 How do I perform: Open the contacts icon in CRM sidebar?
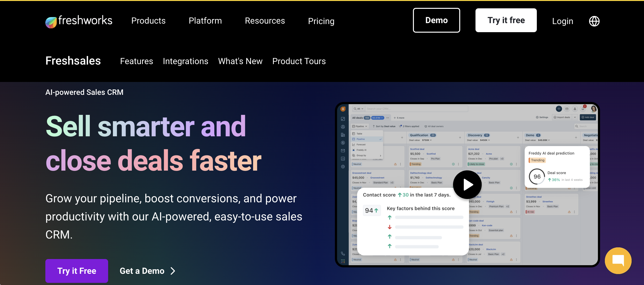(x=343, y=127)
